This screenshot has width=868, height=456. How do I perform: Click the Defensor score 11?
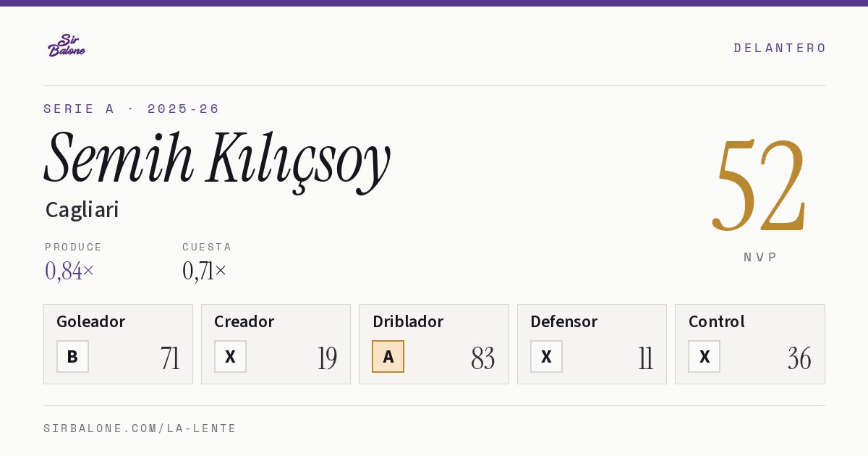[x=645, y=358]
